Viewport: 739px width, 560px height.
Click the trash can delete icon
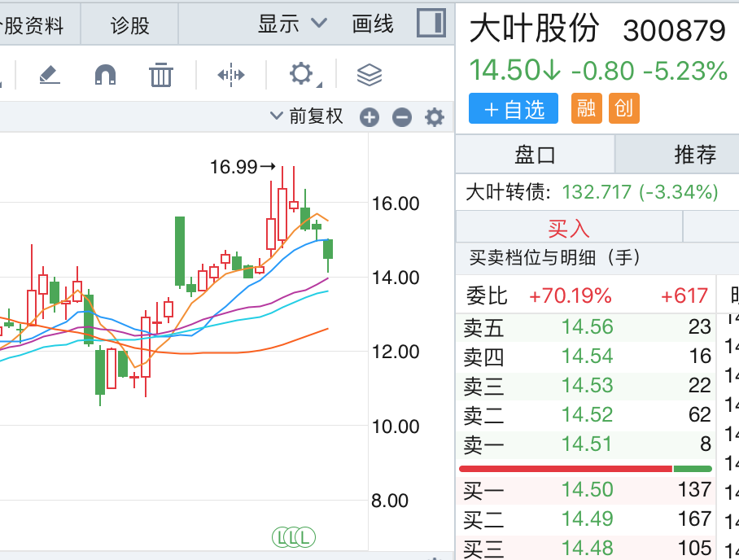point(161,75)
